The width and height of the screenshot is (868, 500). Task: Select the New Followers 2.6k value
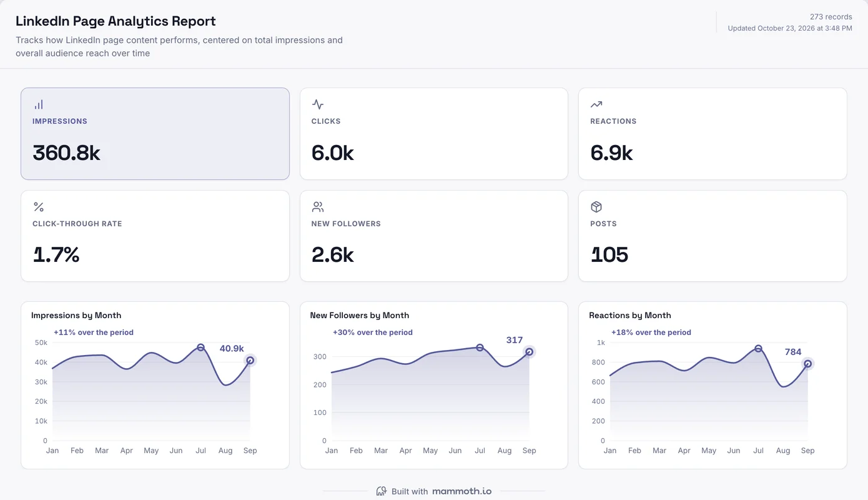coord(332,255)
